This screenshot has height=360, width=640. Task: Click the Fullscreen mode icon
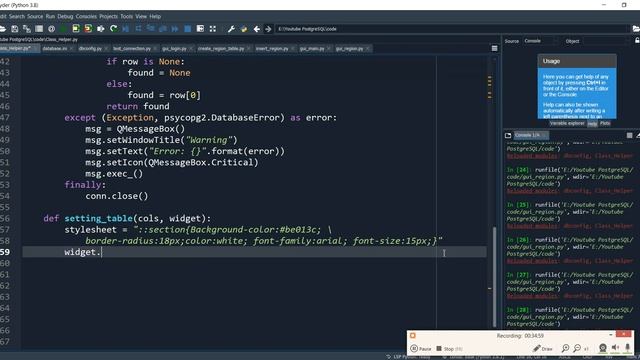click(x=213, y=29)
